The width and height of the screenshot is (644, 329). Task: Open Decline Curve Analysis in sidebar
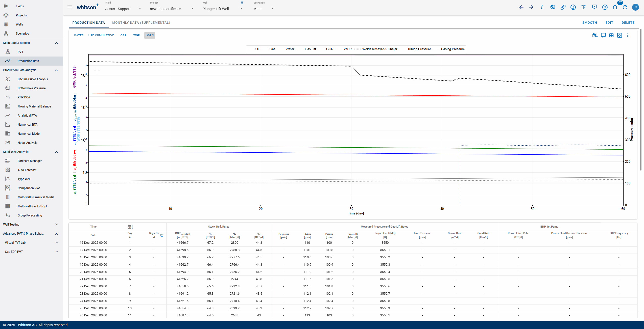click(33, 79)
